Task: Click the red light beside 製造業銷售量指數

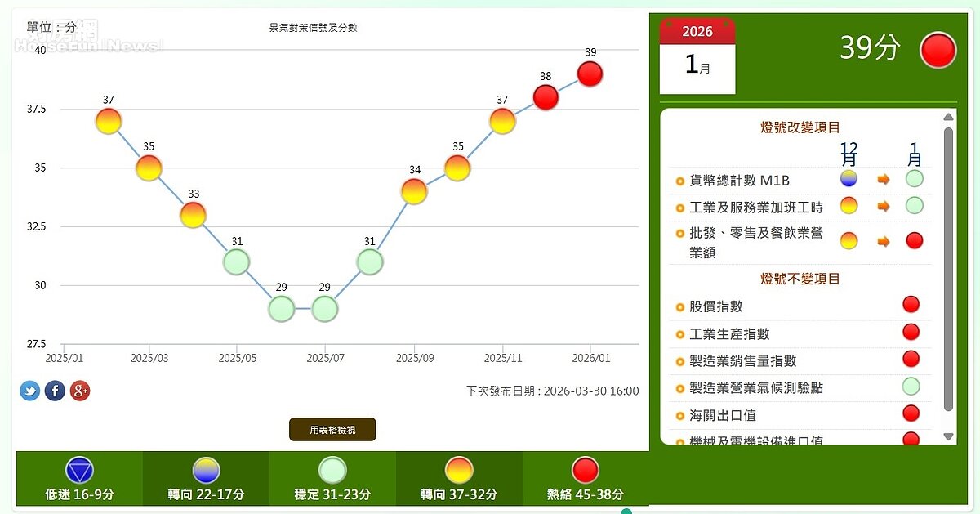Action: pyautogui.click(x=911, y=359)
